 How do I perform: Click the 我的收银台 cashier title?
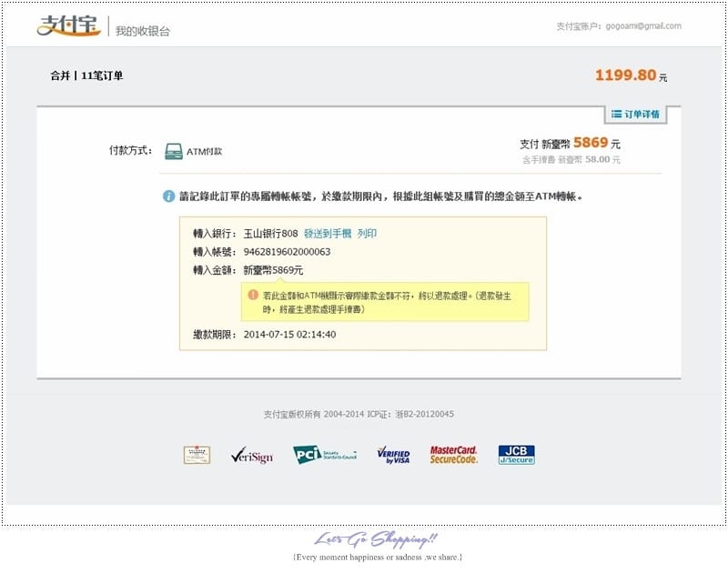pos(143,31)
